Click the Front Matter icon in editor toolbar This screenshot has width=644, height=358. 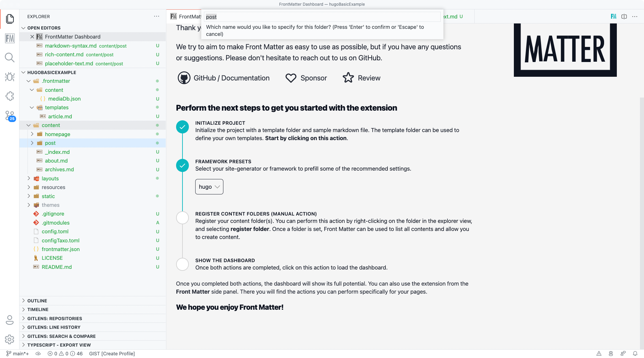pos(613,16)
